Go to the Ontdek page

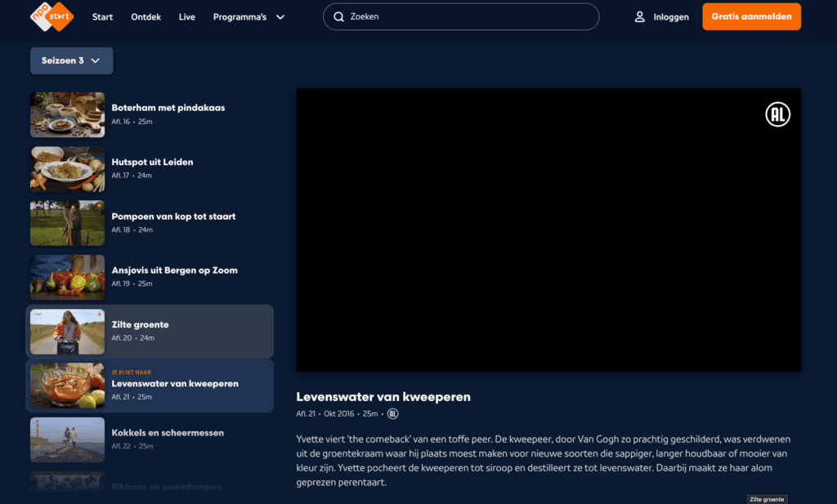tap(146, 17)
